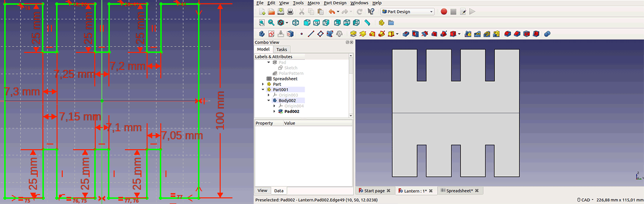Create a datum line
Viewport: 644px width, 204px height.
pyautogui.click(x=311, y=34)
